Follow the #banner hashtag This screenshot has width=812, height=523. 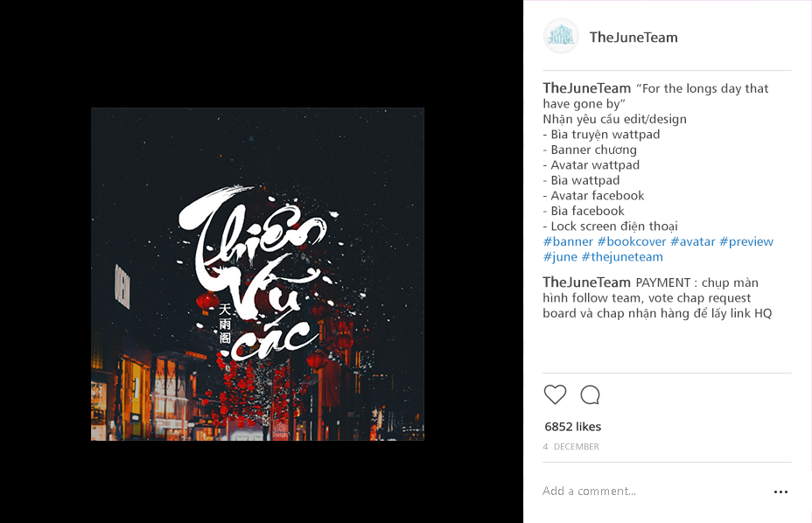coord(568,241)
